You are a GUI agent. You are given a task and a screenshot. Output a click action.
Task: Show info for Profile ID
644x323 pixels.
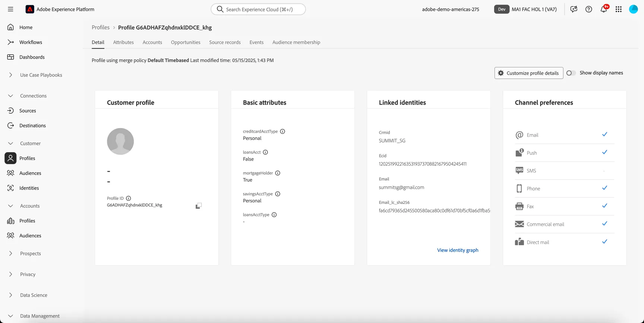(x=129, y=198)
